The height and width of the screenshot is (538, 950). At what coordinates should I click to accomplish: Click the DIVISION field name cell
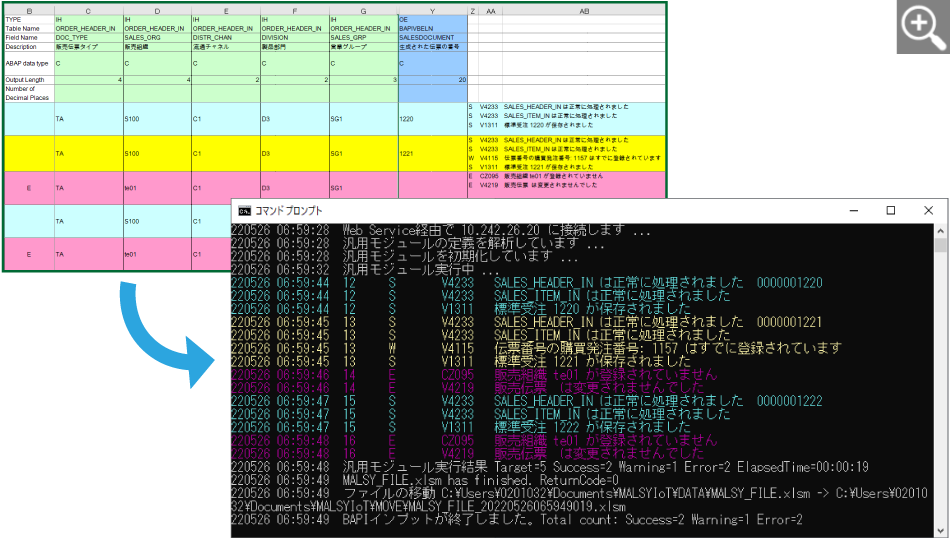[295, 38]
